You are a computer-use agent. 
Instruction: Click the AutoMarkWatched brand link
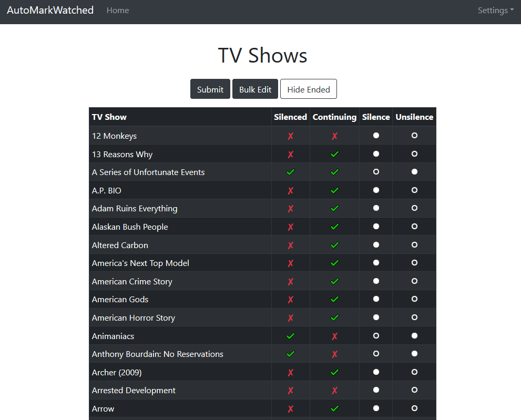50,11
